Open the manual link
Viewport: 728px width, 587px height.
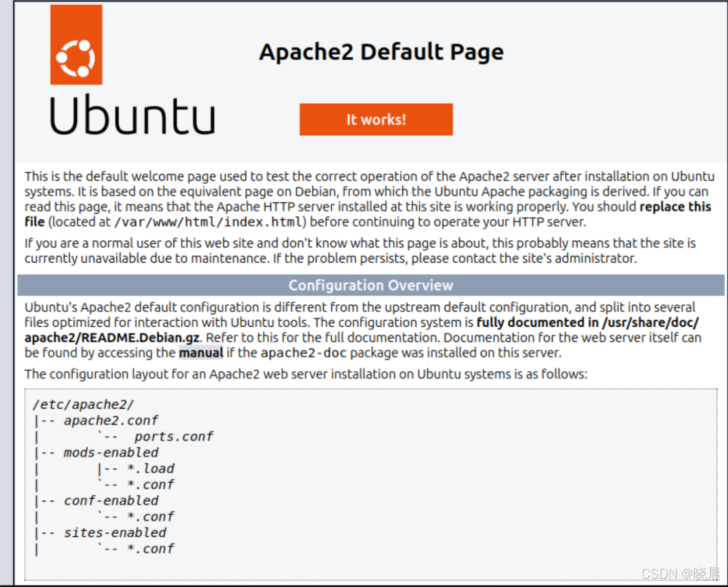pos(201,353)
